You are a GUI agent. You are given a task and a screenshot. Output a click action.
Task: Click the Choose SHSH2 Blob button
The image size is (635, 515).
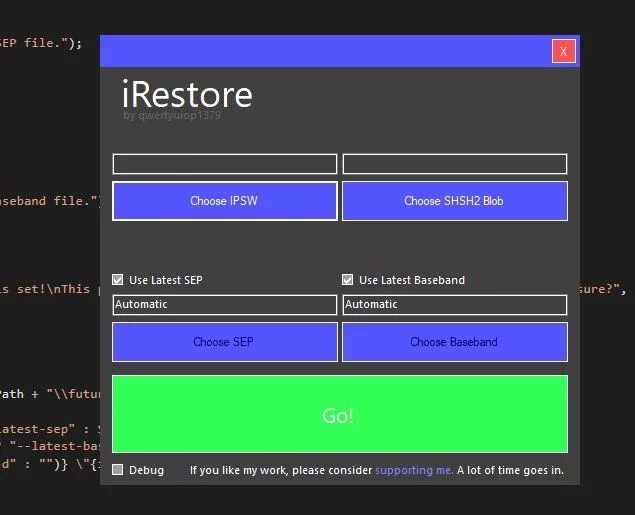coord(454,201)
